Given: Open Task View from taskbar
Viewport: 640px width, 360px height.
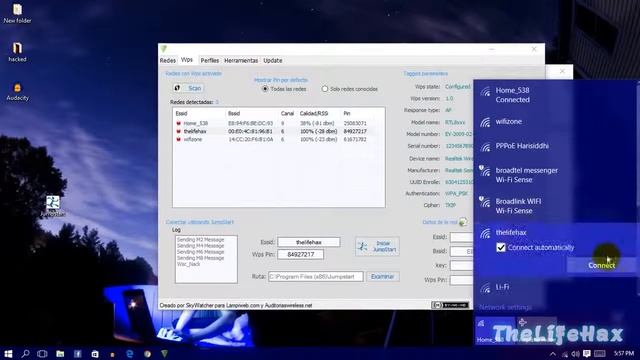Looking at the screenshot, I should click(x=42, y=353).
